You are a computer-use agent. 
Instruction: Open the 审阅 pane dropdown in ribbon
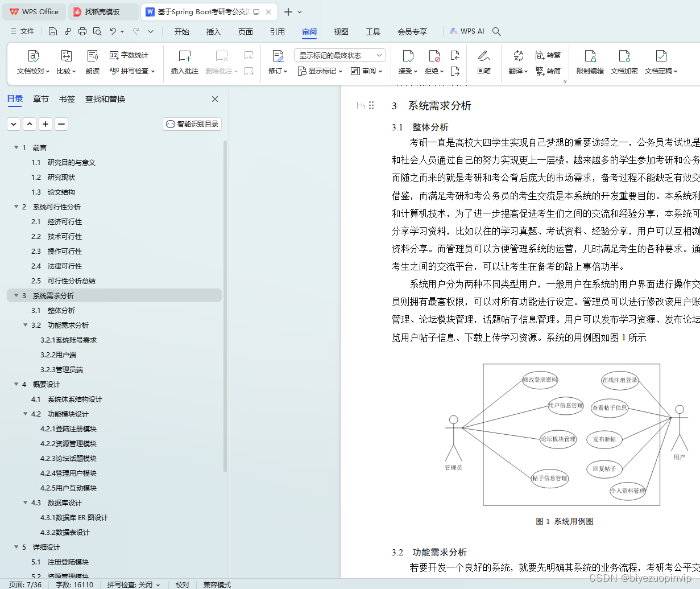[x=367, y=71]
